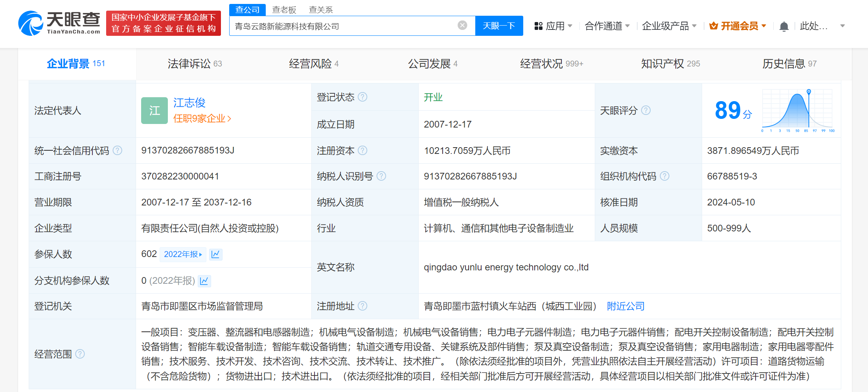This screenshot has width=868, height=392.
Task: Click help icon next to 注册地址
Action: pyautogui.click(x=363, y=306)
